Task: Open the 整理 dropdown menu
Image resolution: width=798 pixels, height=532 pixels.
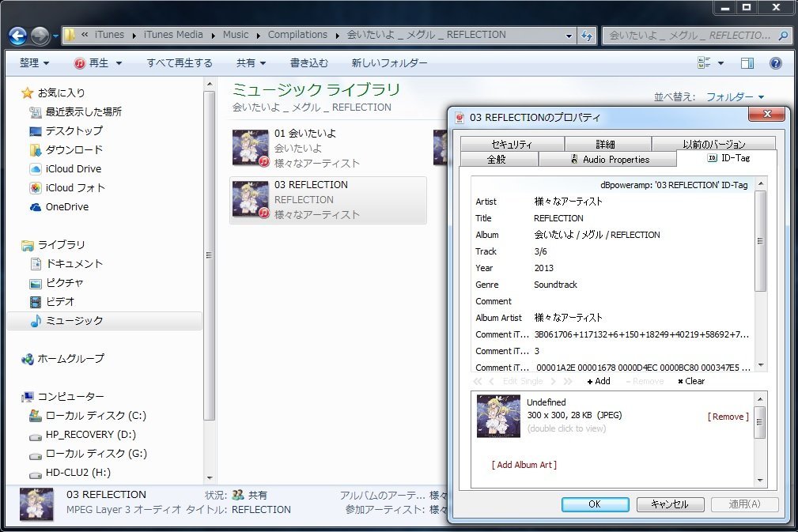Action: [34, 63]
